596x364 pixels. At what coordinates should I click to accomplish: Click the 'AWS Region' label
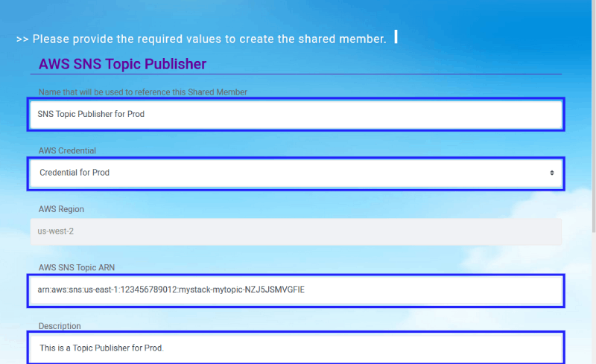click(61, 209)
